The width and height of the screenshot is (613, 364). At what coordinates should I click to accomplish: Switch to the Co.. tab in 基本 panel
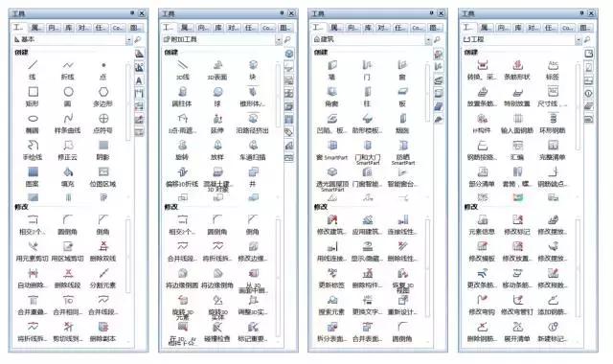(118, 28)
